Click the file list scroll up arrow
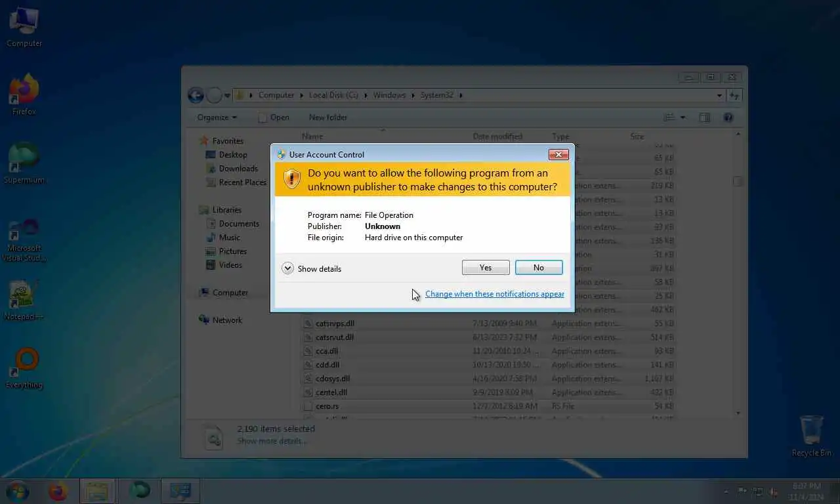 pyautogui.click(x=738, y=135)
